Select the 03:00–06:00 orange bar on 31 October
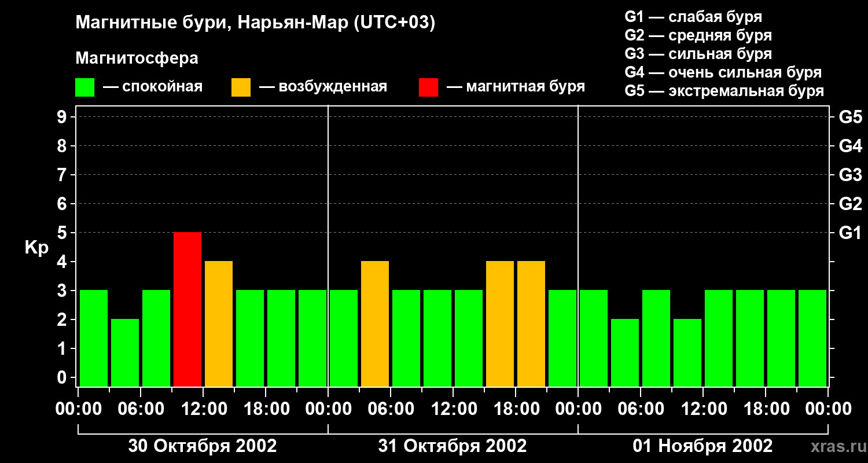Image resolution: width=868 pixels, height=463 pixels. tap(375, 324)
